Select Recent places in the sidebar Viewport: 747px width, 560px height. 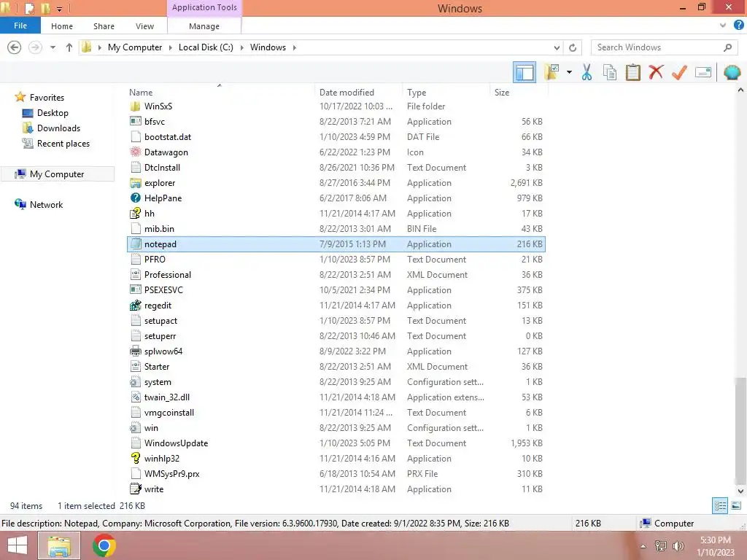[x=63, y=144]
